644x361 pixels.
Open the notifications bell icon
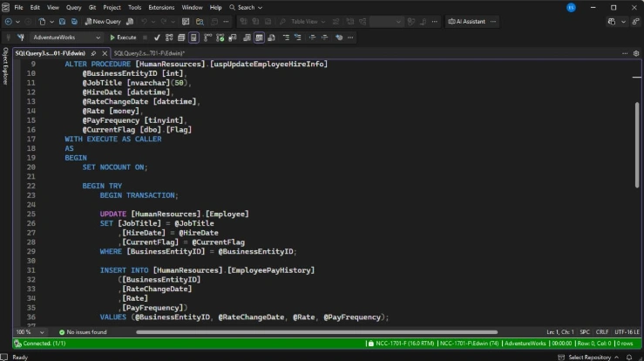pyautogui.click(x=629, y=357)
